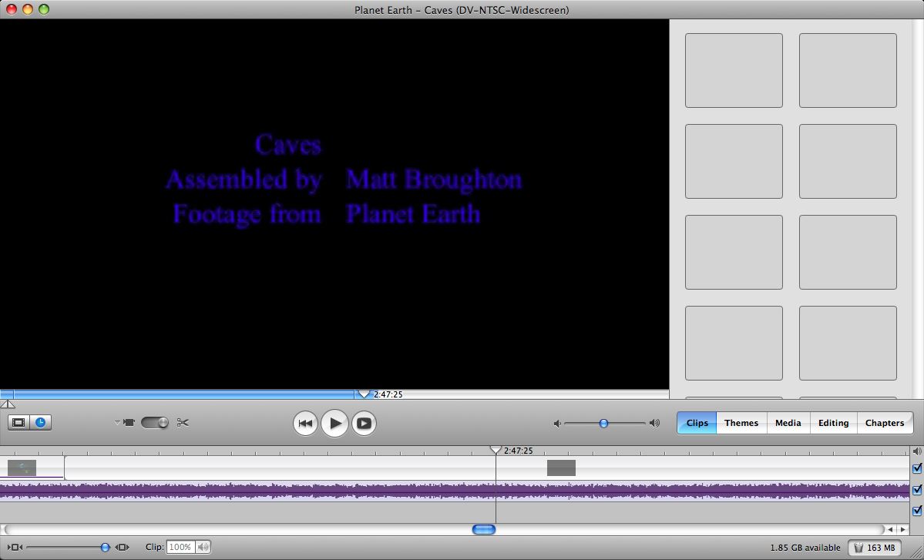
Task: Click the window title 'Planet Earth – Caves'
Action: (462, 10)
